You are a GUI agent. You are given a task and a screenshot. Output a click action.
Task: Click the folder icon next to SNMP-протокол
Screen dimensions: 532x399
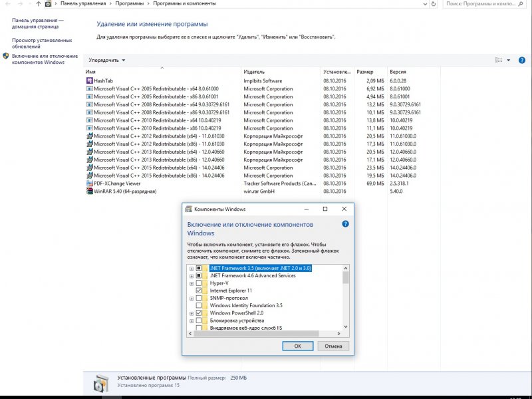click(205, 298)
